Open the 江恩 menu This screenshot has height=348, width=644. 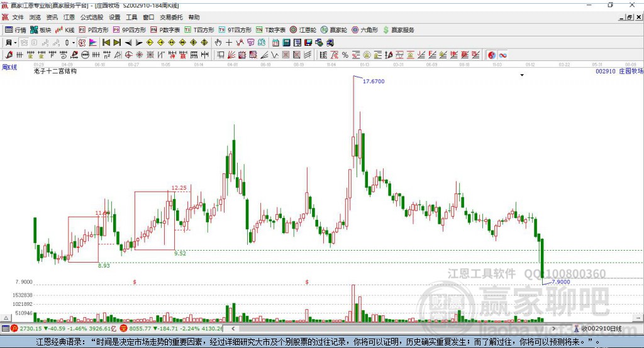[x=69, y=17]
